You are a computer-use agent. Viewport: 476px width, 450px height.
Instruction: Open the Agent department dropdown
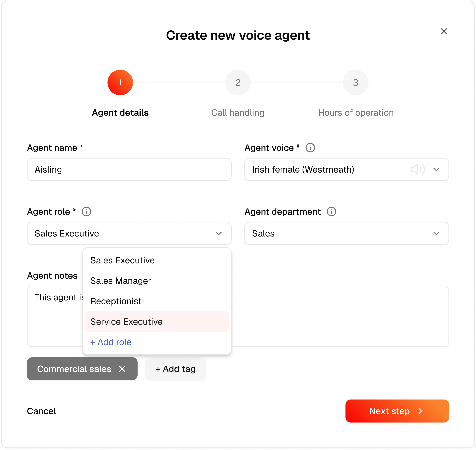point(436,233)
